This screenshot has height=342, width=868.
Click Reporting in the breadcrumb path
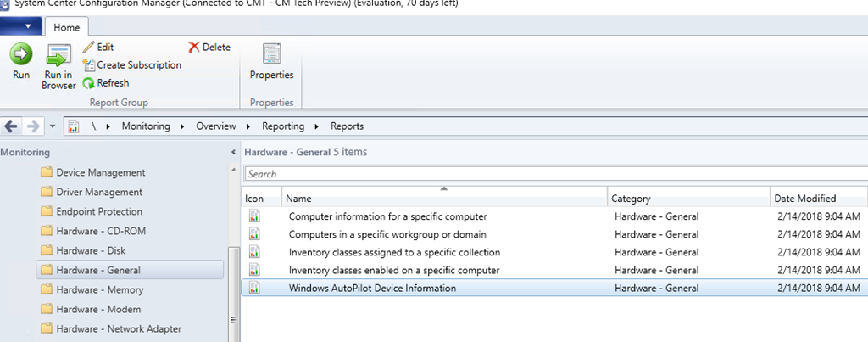pos(284,126)
